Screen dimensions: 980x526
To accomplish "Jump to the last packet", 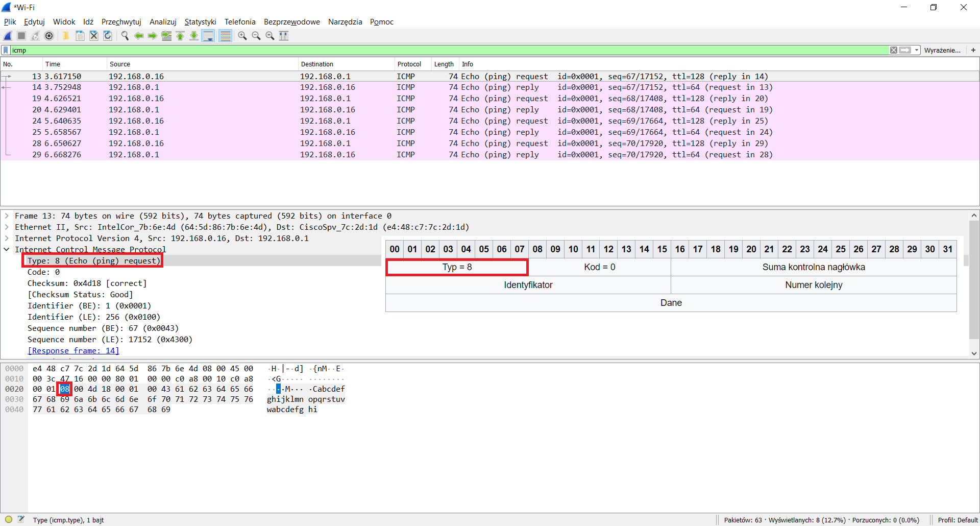I will pyautogui.click(x=194, y=36).
